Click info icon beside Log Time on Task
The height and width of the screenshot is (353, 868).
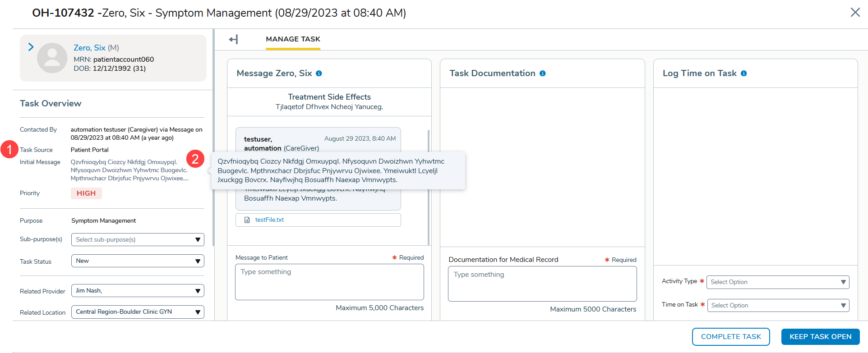pos(743,73)
